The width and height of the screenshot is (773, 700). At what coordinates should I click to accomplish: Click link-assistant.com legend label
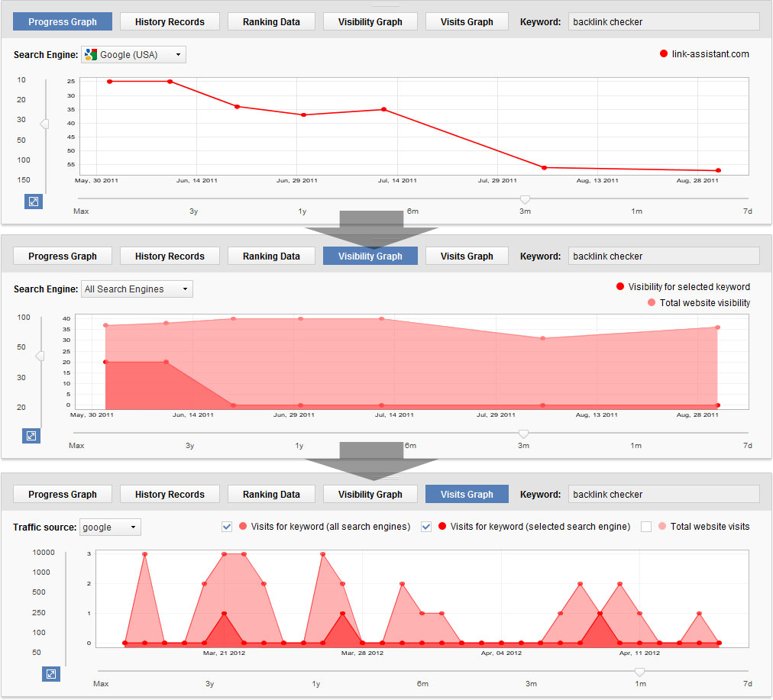coord(710,53)
